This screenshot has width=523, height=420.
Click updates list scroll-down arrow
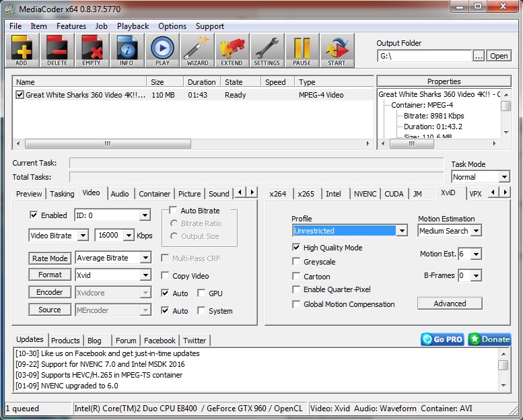503,386
